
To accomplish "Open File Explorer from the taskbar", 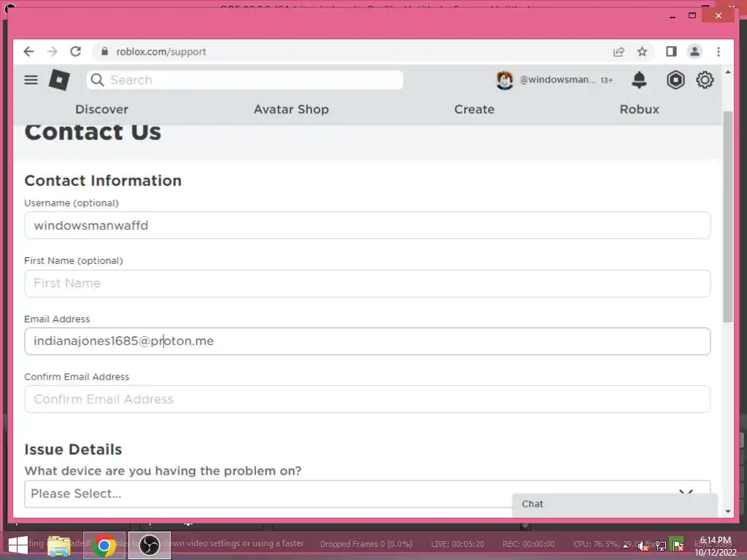I will 59,545.
